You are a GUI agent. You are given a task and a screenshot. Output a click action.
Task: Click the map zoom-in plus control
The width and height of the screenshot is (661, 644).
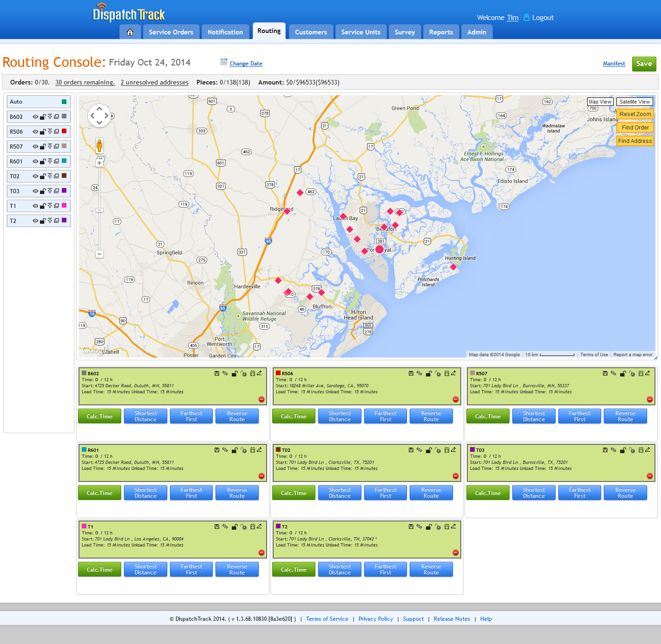point(99,163)
